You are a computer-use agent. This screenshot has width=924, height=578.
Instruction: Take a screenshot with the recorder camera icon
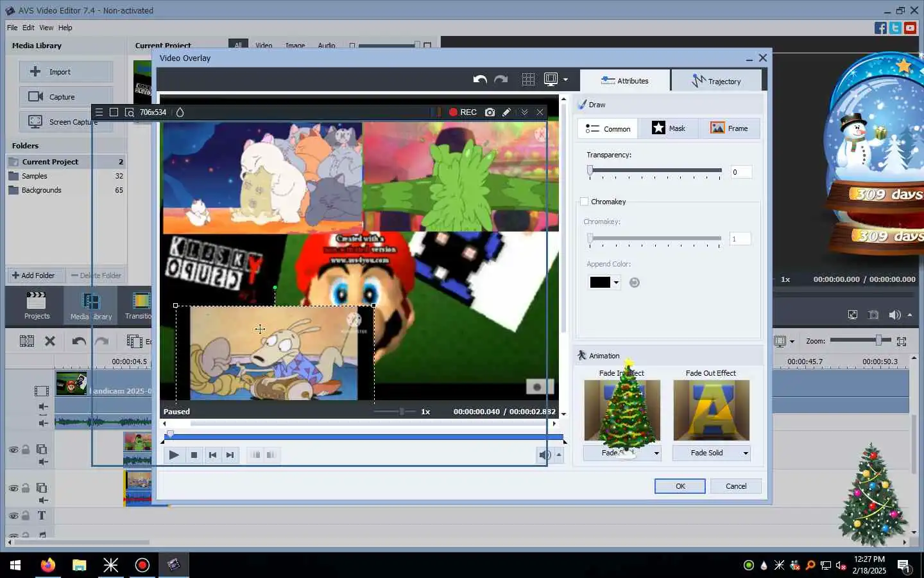point(490,112)
